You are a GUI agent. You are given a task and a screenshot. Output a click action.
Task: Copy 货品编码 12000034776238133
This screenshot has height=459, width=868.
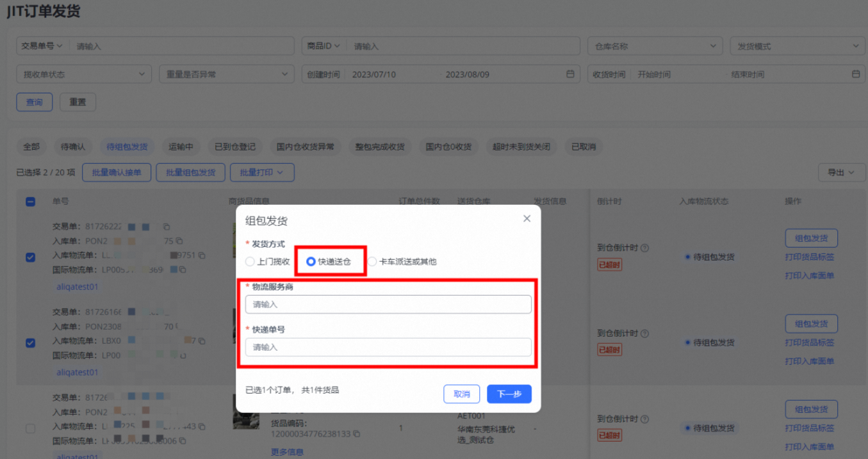356,434
